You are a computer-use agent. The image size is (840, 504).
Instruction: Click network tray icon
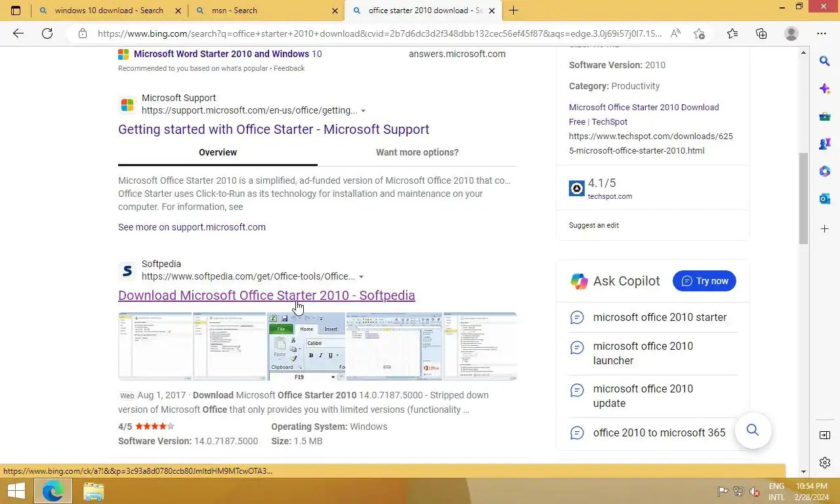tap(739, 492)
